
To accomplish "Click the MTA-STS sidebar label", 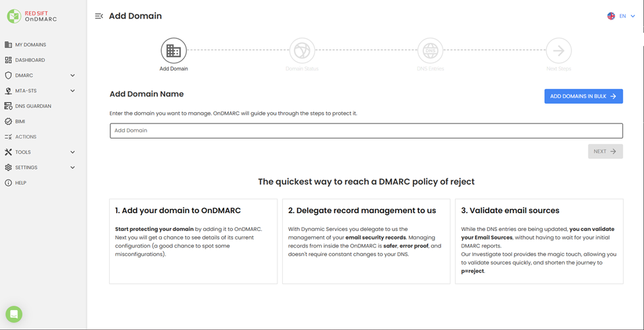I will click(26, 90).
